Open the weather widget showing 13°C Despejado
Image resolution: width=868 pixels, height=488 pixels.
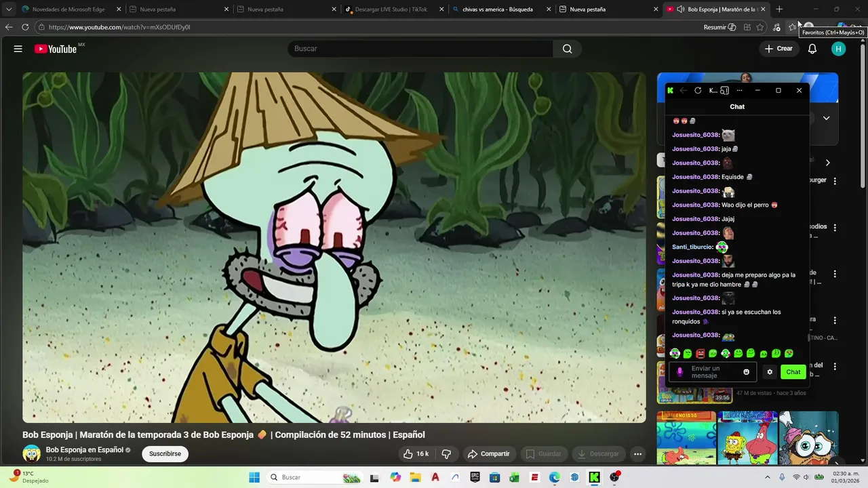pyautogui.click(x=29, y=477)
